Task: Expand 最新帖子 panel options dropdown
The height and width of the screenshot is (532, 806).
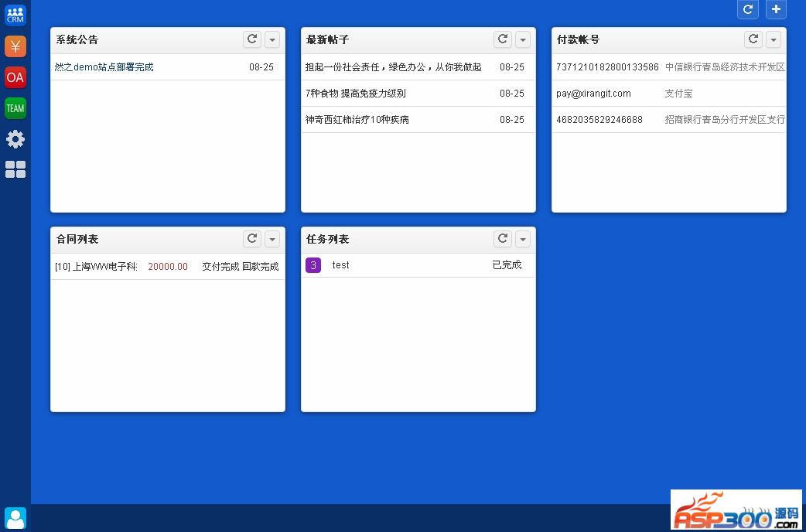Action: (x=523, y=39)
